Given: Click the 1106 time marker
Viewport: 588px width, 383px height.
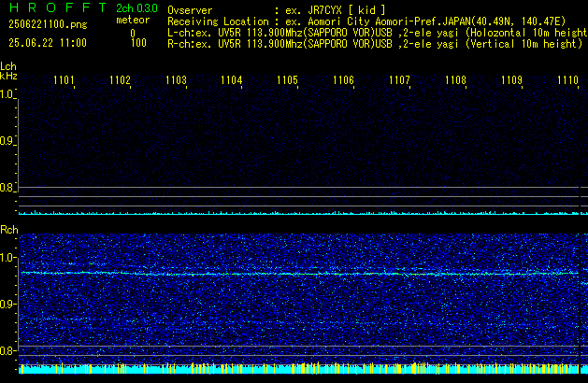Looking at the screenshot, I should click(x=343, y=80).
